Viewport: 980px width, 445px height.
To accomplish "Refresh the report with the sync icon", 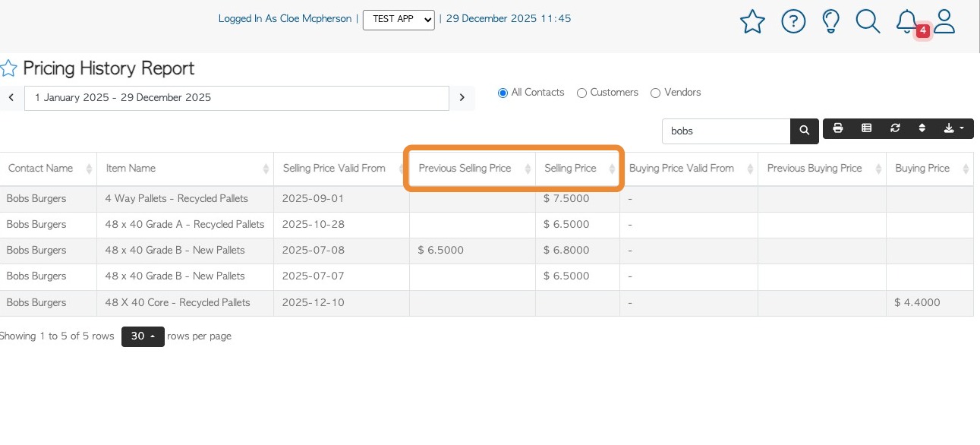I will pos(895,128).
